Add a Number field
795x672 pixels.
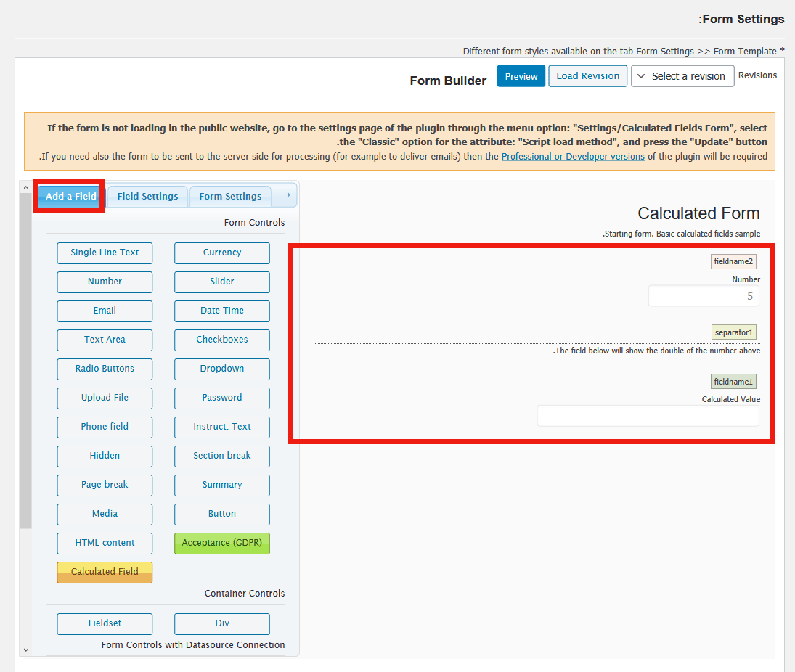[105, 282]
